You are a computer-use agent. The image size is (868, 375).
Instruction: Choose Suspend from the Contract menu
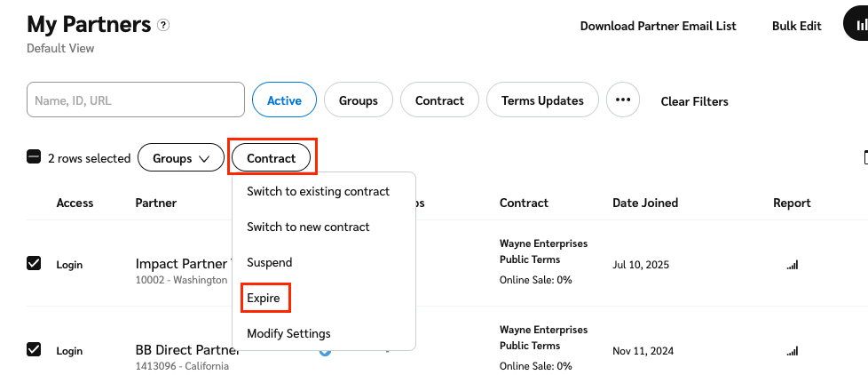tap(269, 262)
